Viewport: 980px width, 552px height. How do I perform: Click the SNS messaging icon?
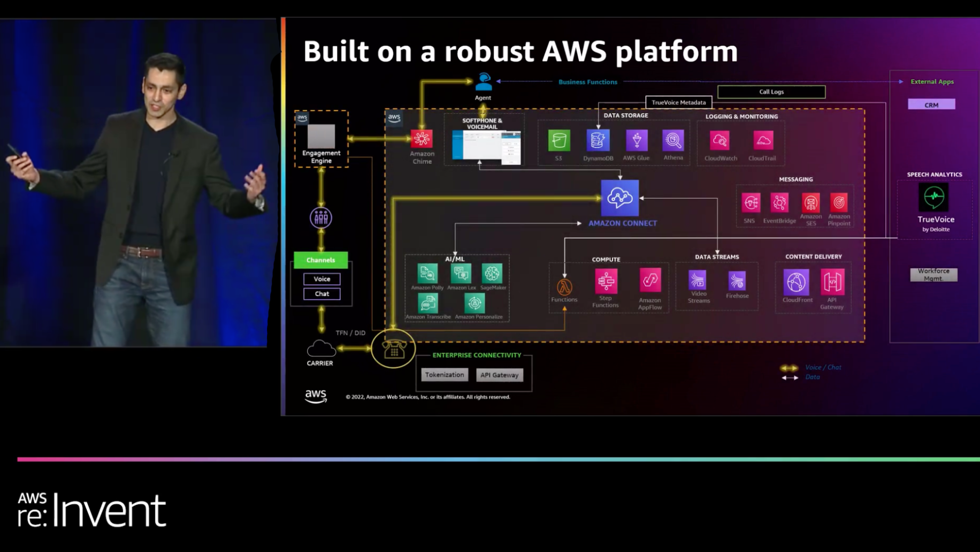(751, 203)
